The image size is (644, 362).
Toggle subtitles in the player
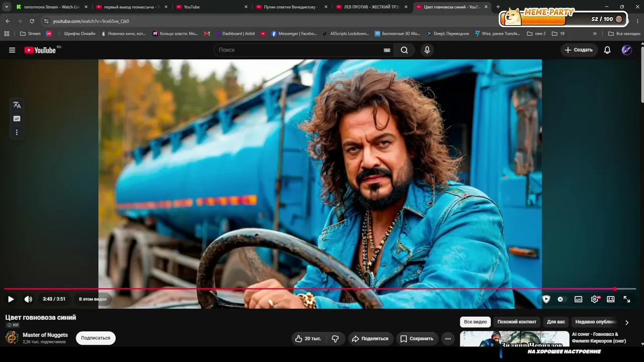(x=579, y=299)
